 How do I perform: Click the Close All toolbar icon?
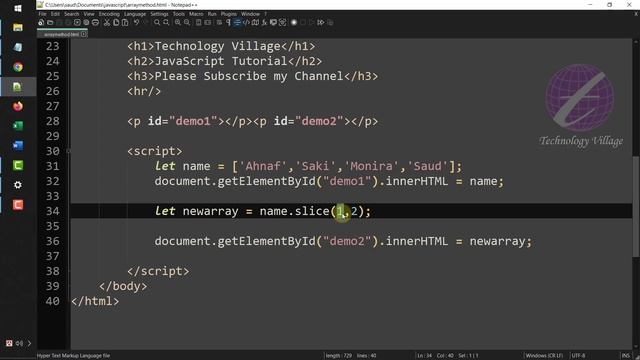click(86, 22)
